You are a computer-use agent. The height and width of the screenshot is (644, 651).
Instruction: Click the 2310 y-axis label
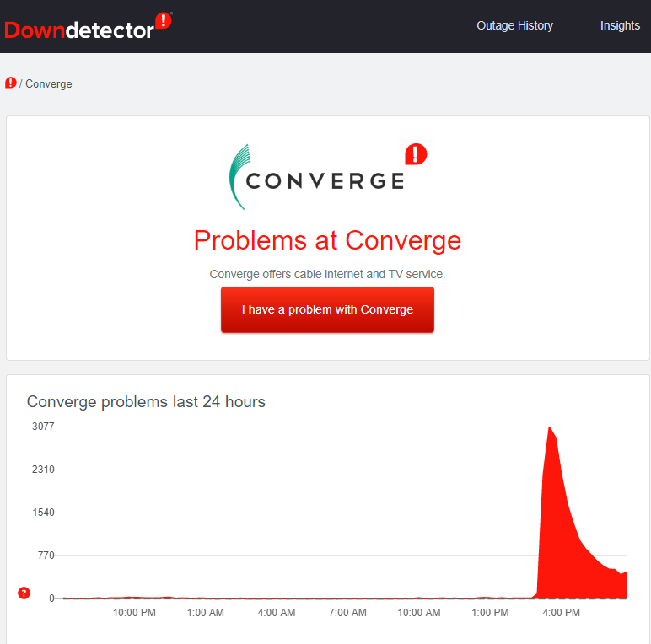(x=43, y=470)
